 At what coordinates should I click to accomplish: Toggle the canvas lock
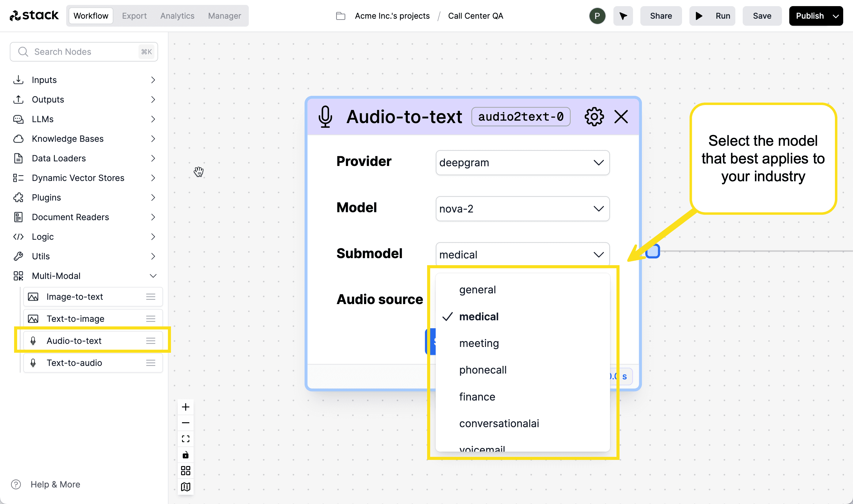click(186, 455)
